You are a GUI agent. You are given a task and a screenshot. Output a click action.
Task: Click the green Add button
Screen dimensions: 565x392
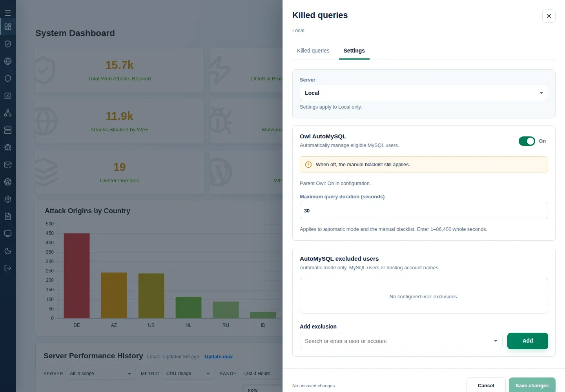tap(528, 341)
